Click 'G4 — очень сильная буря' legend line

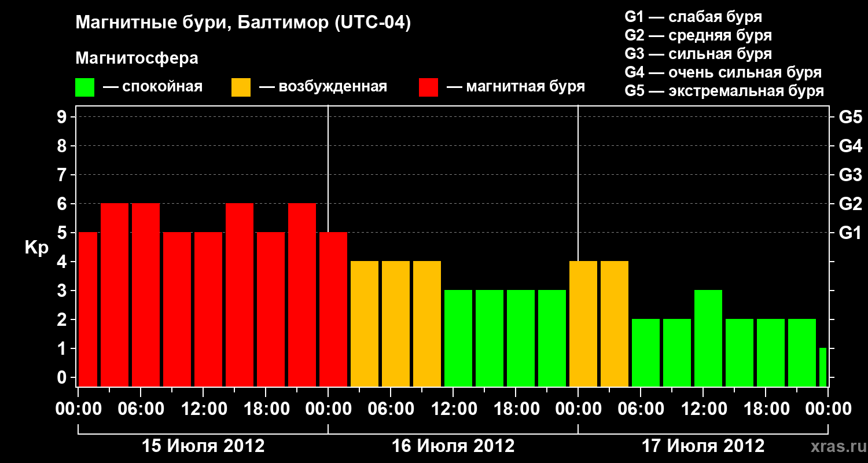pos(723,72)
